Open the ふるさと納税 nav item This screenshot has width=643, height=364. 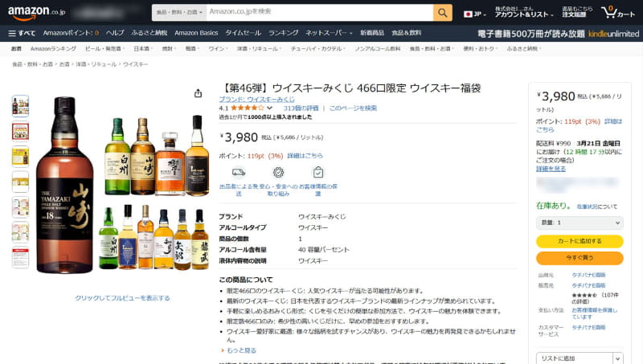click(149, 33)
